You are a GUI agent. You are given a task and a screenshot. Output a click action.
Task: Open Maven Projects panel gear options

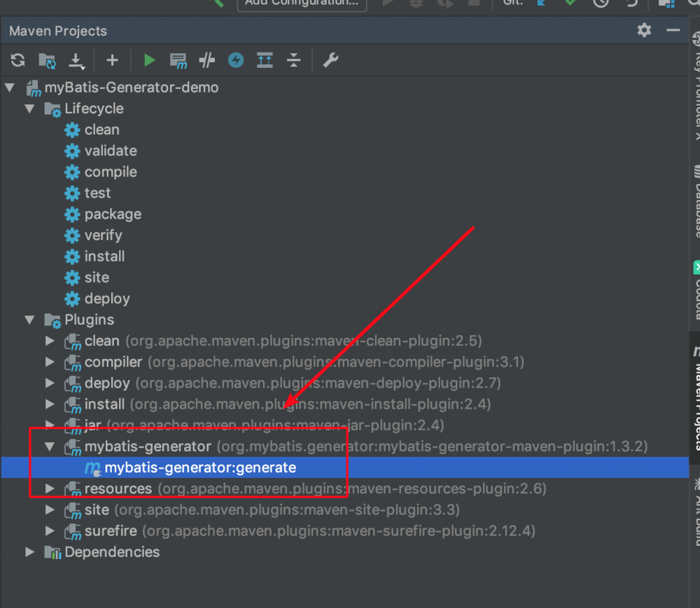pos(644,30)
